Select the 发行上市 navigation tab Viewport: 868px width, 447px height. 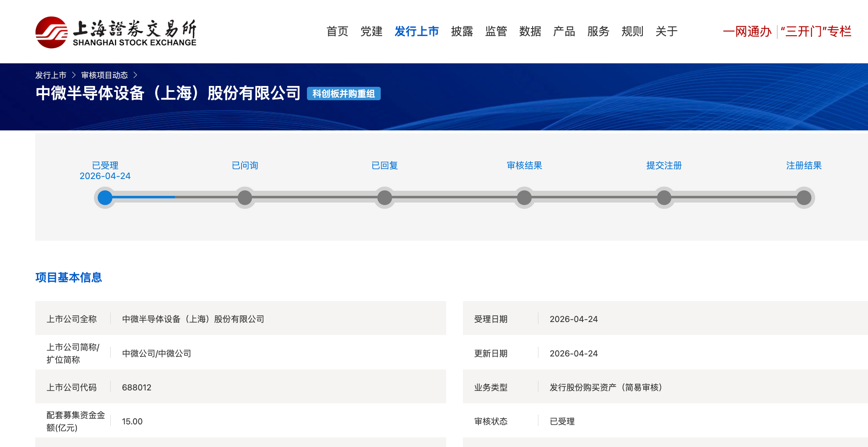click(416, 31)
